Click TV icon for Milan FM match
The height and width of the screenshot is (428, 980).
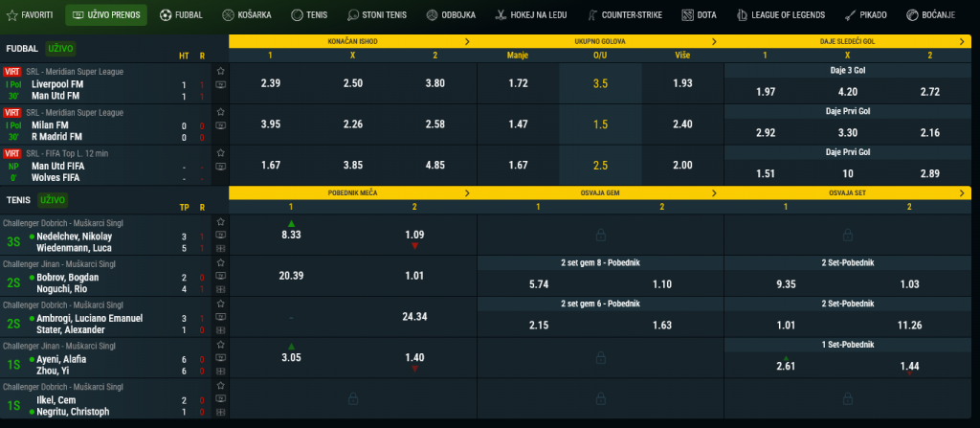coord(221,125)
